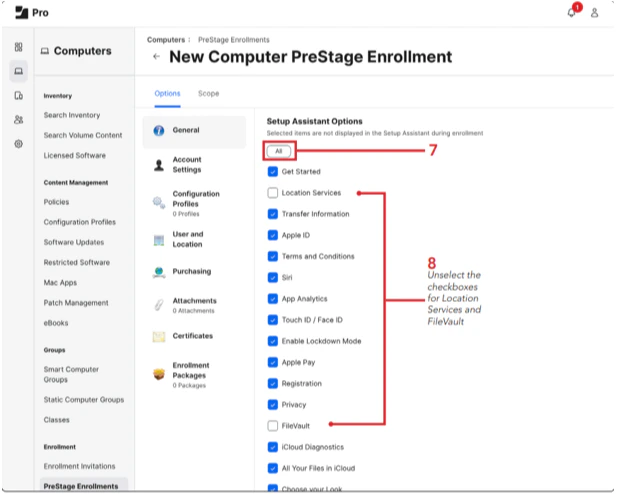622x494 pixels.
Task: Open Classes in the sidebar
Action: pyautogui.click(x=56, y=421)
